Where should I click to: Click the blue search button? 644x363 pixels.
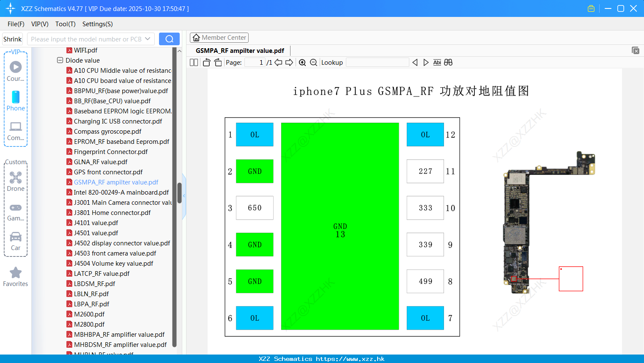pos(169,39)
